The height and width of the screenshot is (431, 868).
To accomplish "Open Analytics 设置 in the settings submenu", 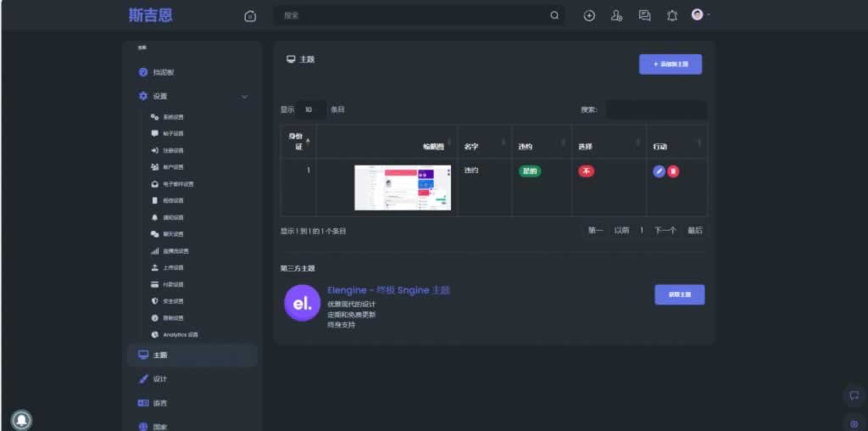I will click(x=180, y=335).
